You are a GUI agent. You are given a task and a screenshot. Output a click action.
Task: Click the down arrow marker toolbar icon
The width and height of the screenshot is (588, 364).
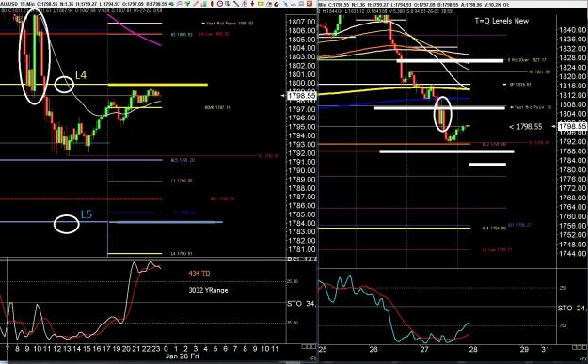click(x=253, y=4)
